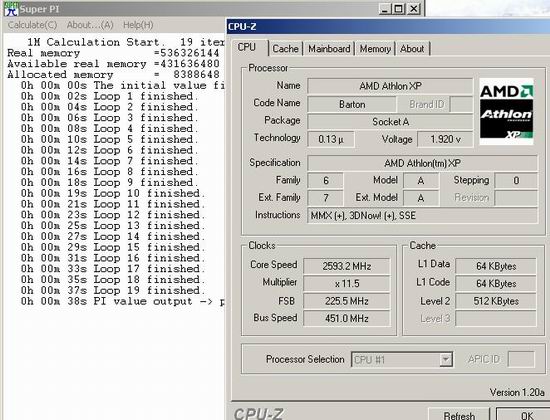Screen dimensions: 550x420
Task: Switch to the About tab in CPU-Z
Action: click(412, 49)
